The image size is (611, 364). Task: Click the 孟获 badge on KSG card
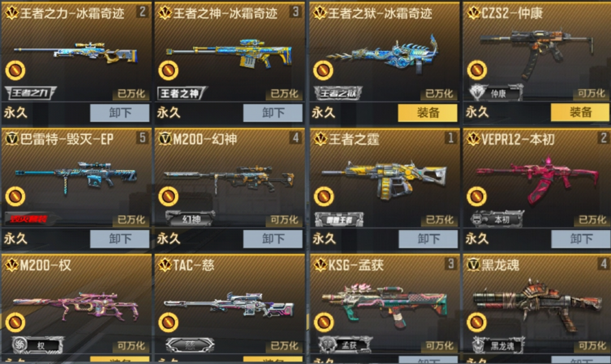345,345
